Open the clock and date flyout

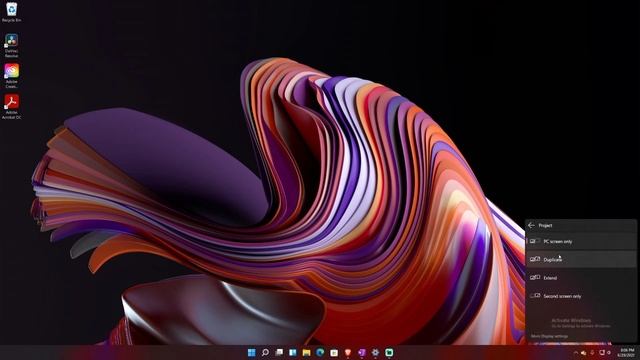coord(627,353)
